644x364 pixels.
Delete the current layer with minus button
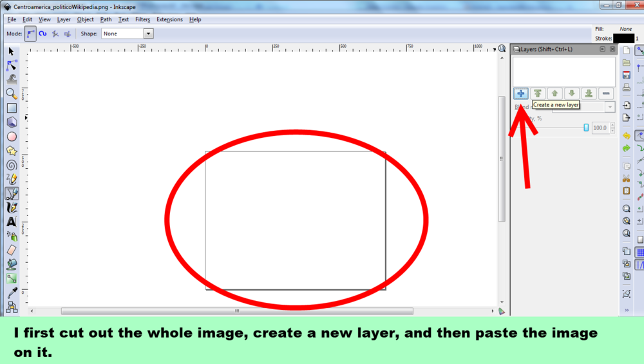pos(605,94)
